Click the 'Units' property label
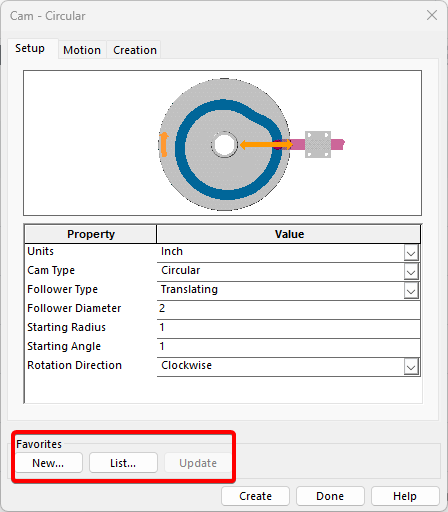The width and height of the screenshot is (448, 512). tap(40, 251)
